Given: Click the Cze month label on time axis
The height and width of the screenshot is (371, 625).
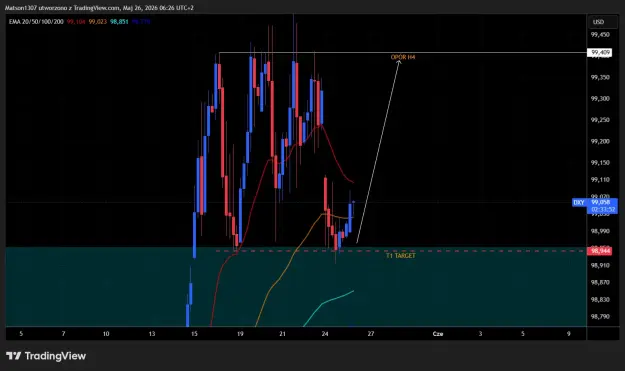Looking at the screenshot, I should pos(438,334).
